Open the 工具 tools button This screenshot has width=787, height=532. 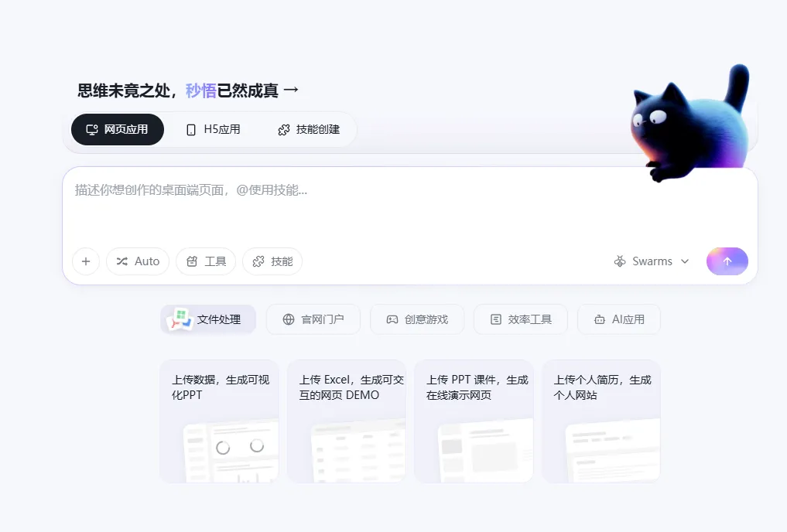[206, 261]
